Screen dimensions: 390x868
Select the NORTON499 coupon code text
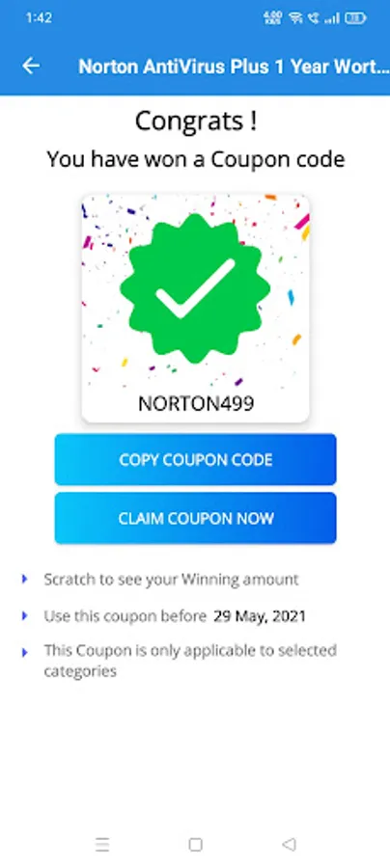(196, 403)
